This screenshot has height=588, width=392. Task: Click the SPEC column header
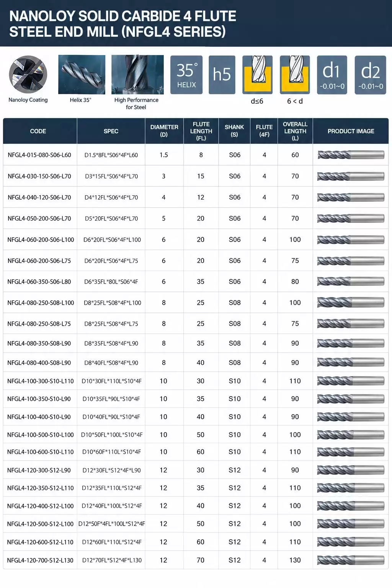point(111,131)
